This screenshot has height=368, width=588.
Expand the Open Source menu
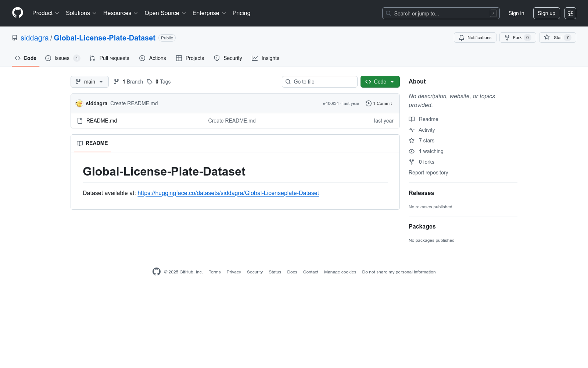tap(165, 13)
